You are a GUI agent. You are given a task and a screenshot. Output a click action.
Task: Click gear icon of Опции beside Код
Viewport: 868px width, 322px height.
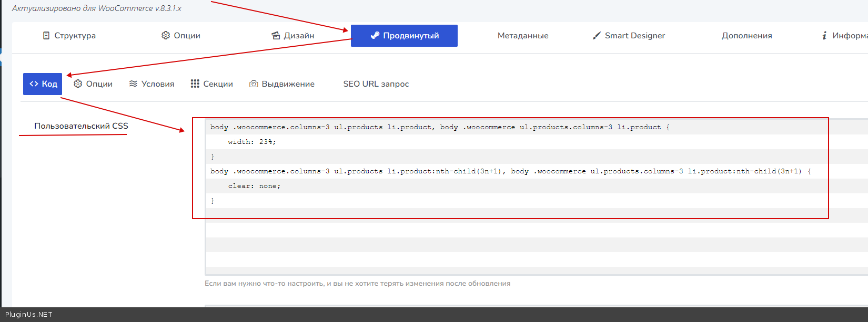pyautogui.click(x=78, y=84)
